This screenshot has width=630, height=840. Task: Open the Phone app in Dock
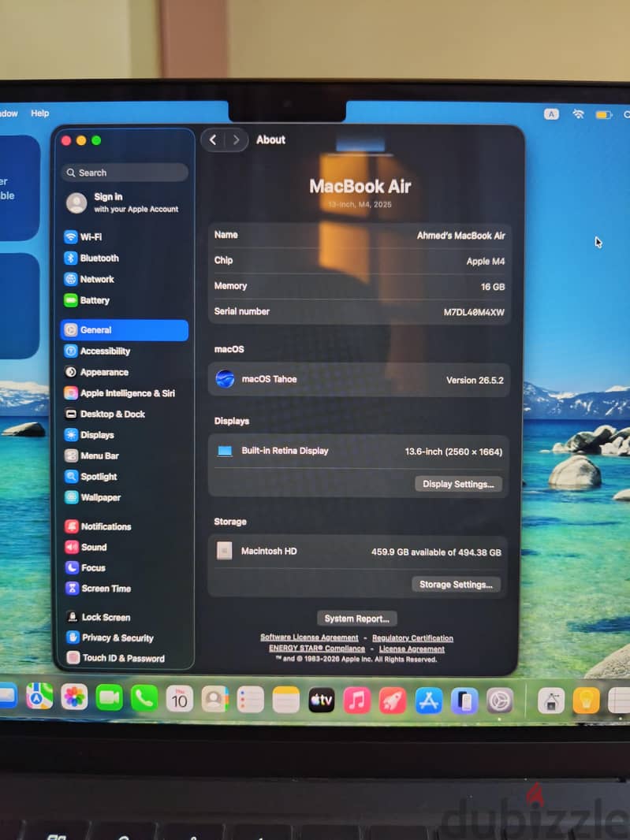coord(144,698)
